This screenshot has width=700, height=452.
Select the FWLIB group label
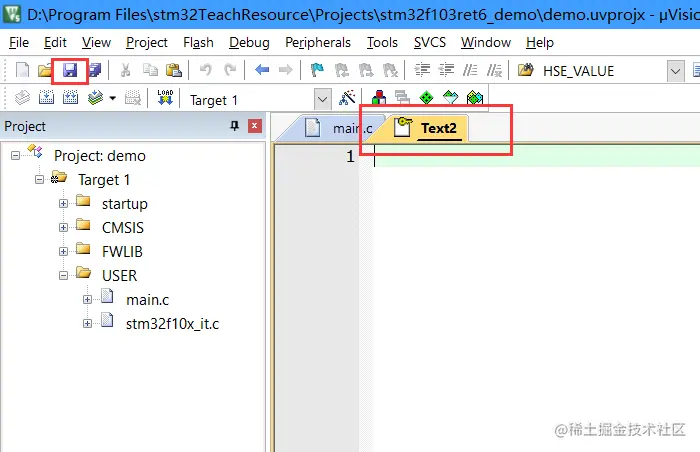pyautogui.click(x=122, y=251)
